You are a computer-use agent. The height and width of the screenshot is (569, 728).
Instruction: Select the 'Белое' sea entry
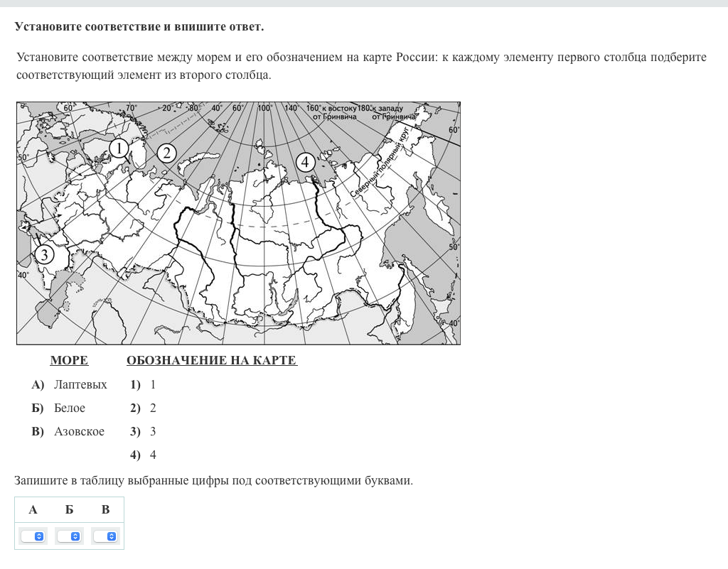point(70,408)
